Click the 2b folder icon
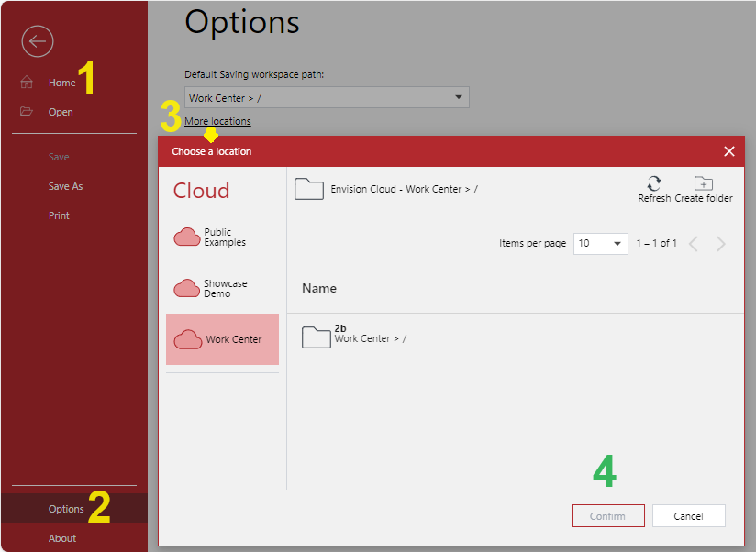This screenshot has width=756, height=552. tap(316, 337)
